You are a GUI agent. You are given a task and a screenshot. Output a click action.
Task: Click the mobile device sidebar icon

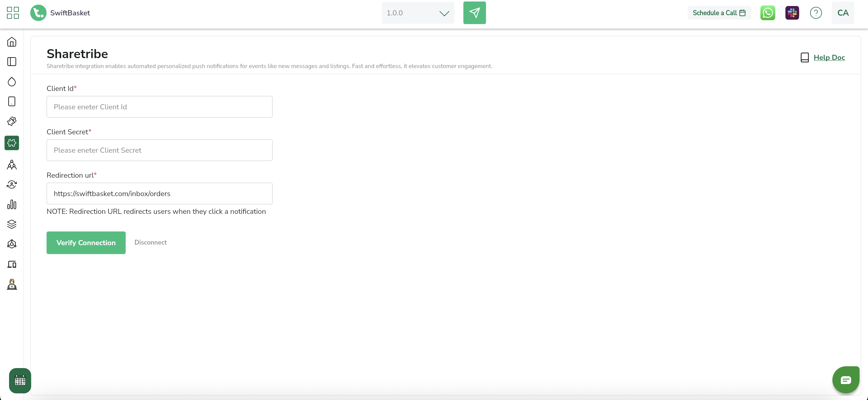tap(12, 101)
